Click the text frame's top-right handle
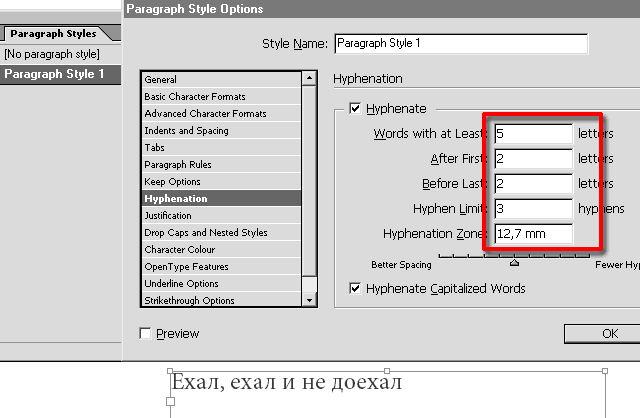 (605, 371)
